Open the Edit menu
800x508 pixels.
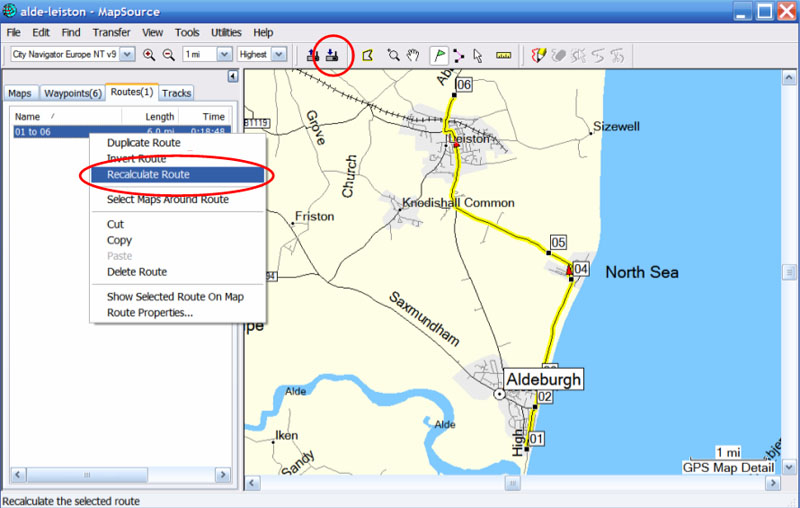coord(41,33)
